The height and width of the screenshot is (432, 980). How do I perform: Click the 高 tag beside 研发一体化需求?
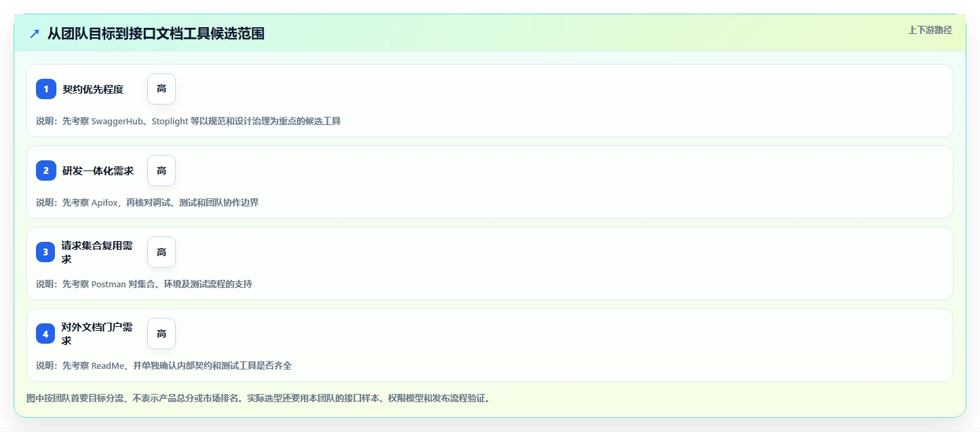click(162, 170)
